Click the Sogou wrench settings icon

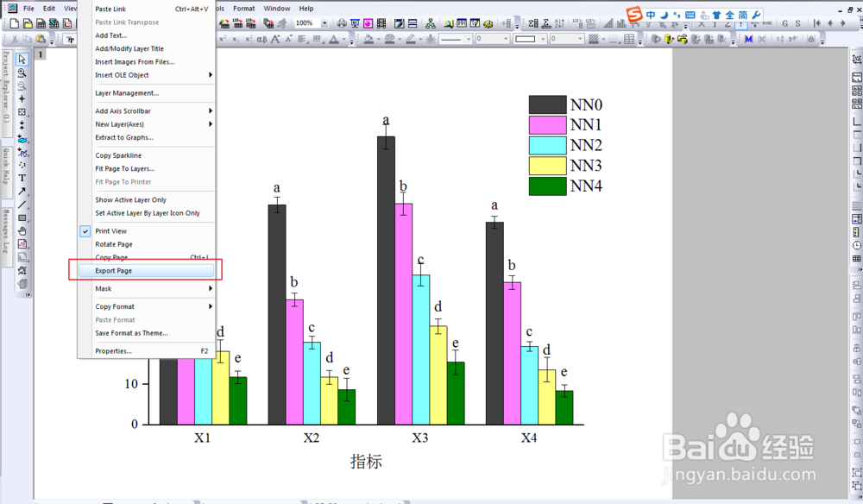[x=757, y=15]
